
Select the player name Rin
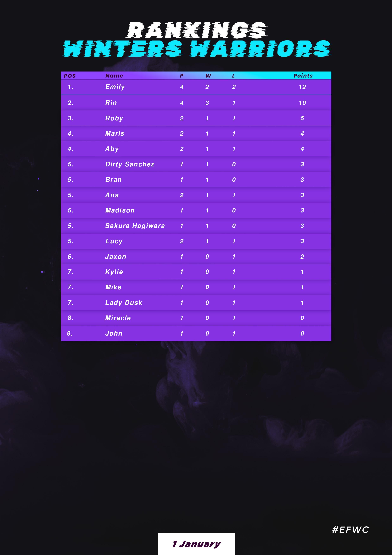pyautogui.click(x=111, y=103)
